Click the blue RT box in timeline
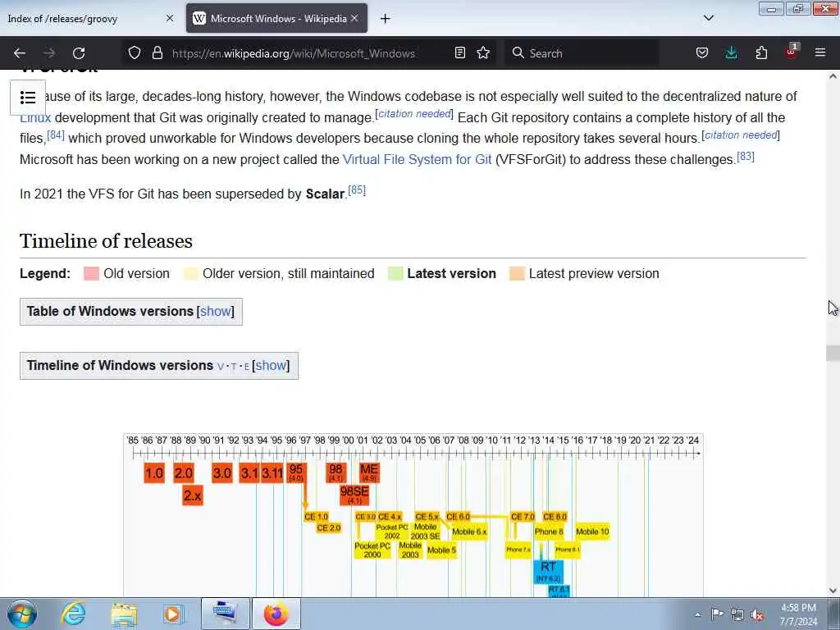Screen dimensions: 840x630 (548, 571)
